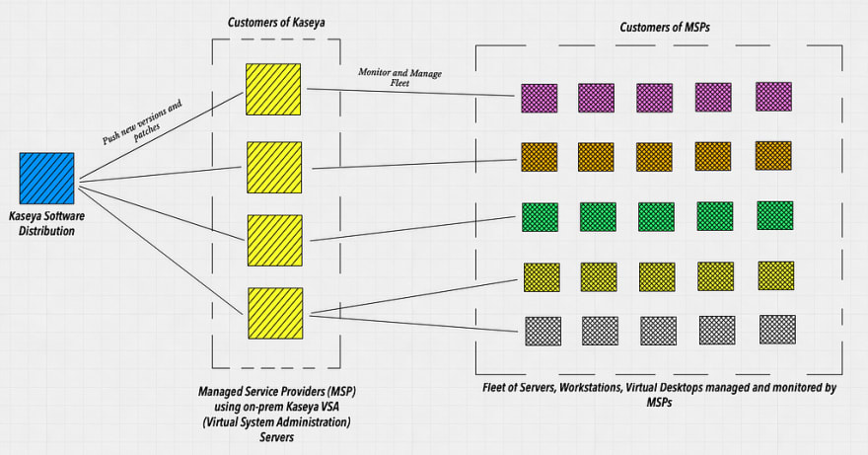Click the second olive-yellow fleet square
The width and height of the screenshot is (868, 455).
click(599, 277)
